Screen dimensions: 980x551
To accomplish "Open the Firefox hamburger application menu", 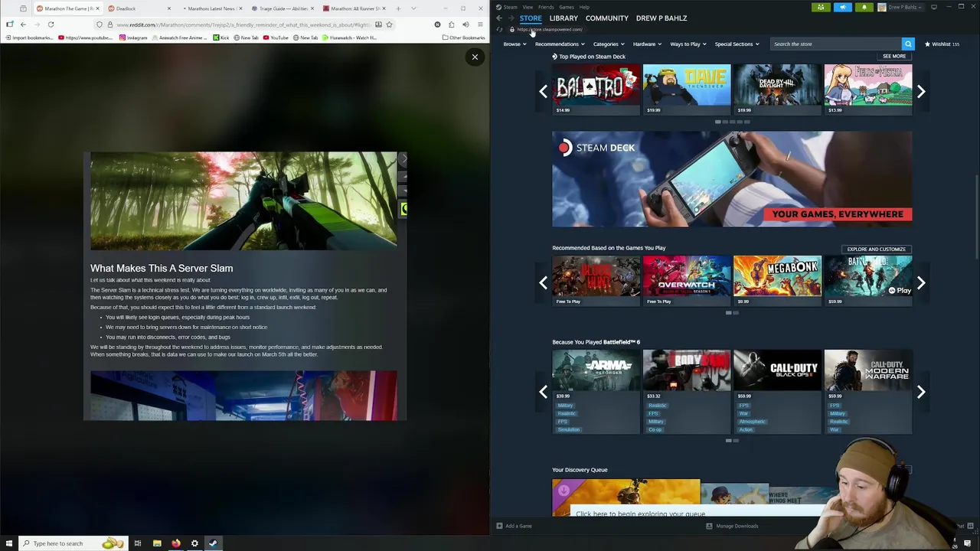I will tap(480, 24).
